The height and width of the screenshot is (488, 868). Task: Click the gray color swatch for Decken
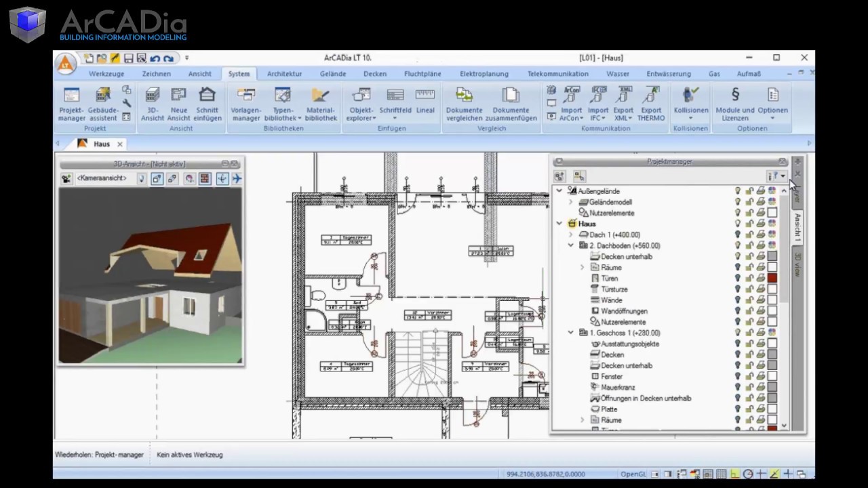tap(772, 354)
